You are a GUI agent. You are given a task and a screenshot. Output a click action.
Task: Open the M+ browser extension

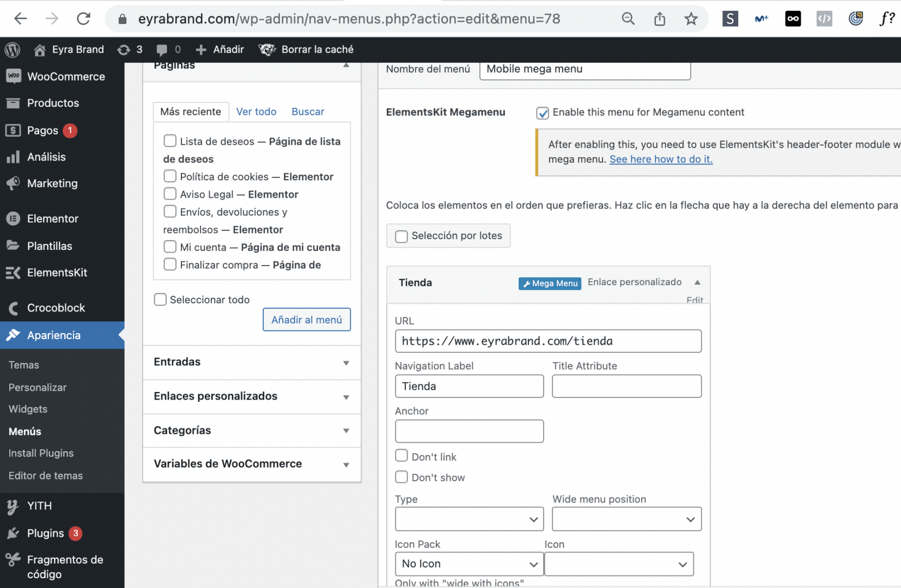(762, 19)
